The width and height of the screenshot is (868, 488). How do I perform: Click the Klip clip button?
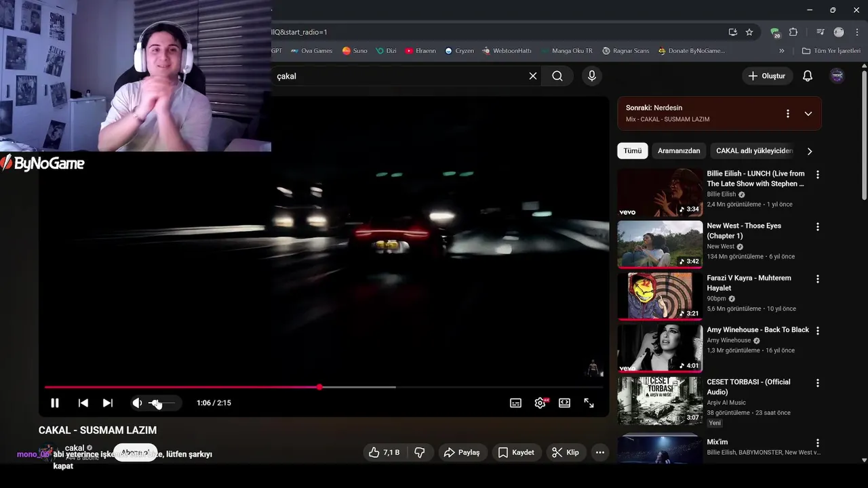pos(566,452)
